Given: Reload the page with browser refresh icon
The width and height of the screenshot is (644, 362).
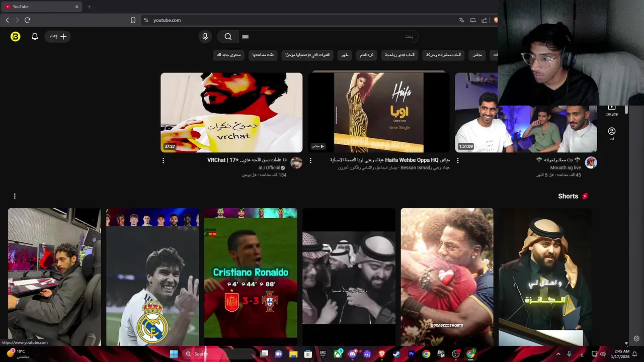Looking at the screenshot, I should (27, 20).
